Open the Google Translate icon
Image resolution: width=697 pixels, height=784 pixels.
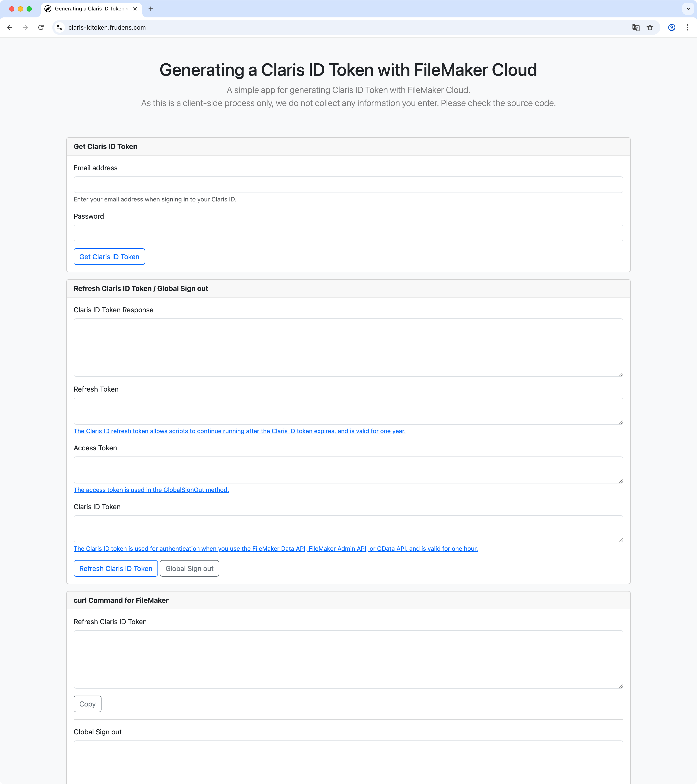click(636, 28)
